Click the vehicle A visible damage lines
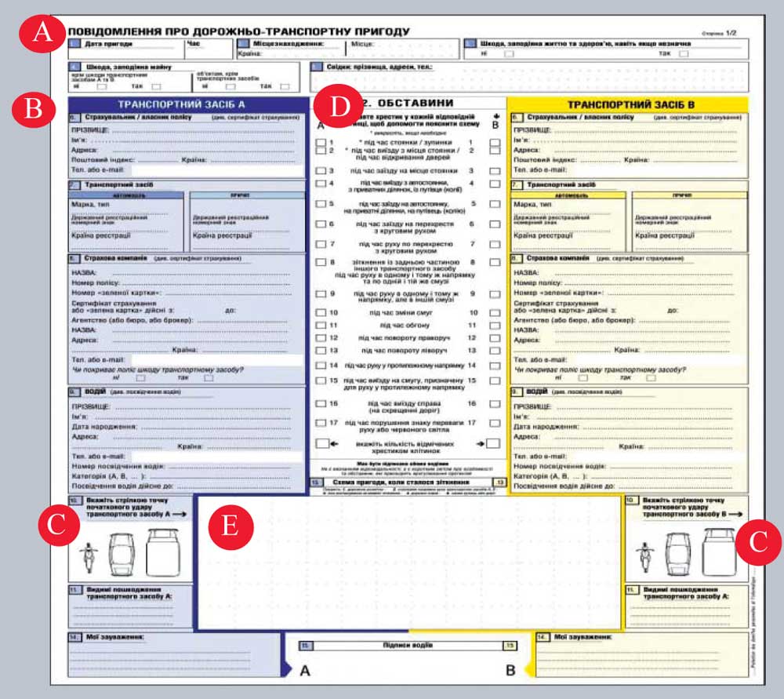The width and height of the screenshot is (784, 699). click(122, 614)
